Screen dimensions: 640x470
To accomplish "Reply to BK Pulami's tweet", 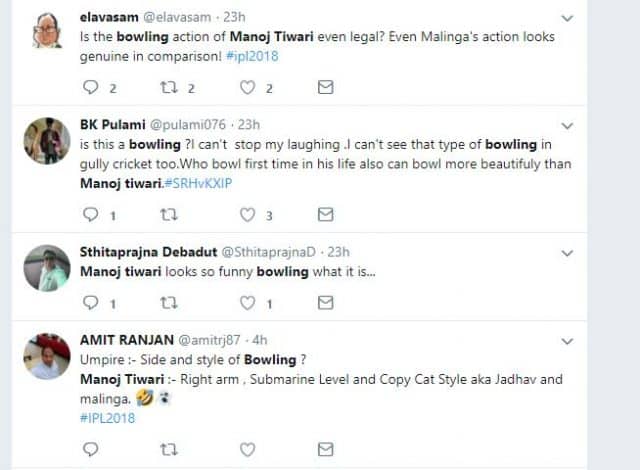I will (x=91, y=215).
